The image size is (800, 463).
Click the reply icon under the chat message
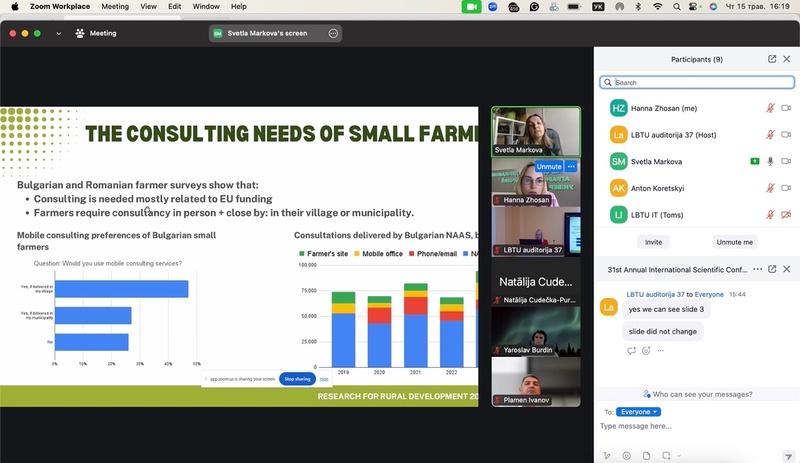pyautogui.click(x=631, y=351)
